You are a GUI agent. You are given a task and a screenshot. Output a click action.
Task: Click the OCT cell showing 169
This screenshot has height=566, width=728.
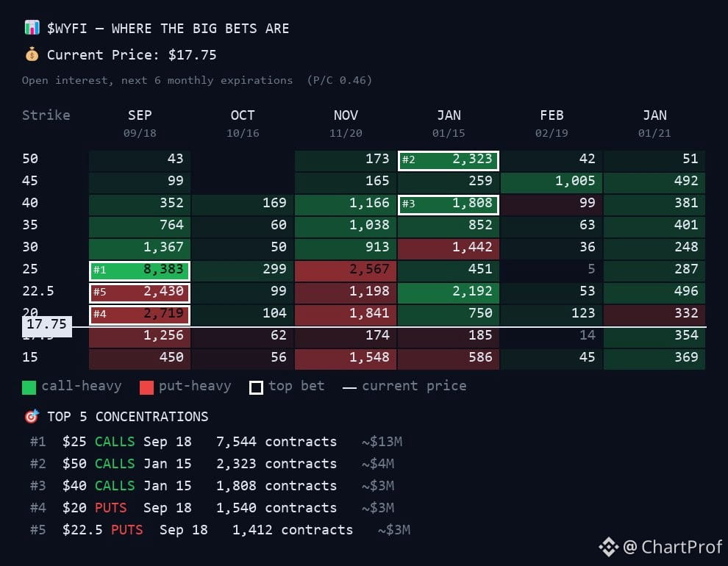[x=243, y=204]
